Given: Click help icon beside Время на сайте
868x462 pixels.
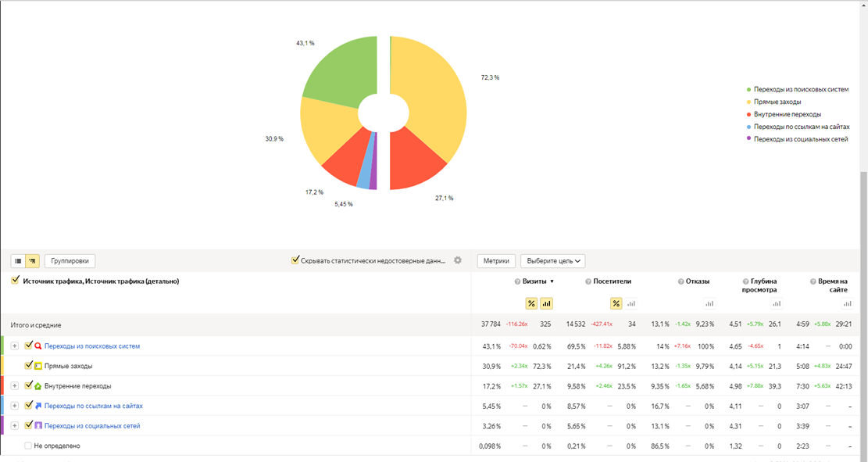Looking at the screenshot, I should pos(813,281).
